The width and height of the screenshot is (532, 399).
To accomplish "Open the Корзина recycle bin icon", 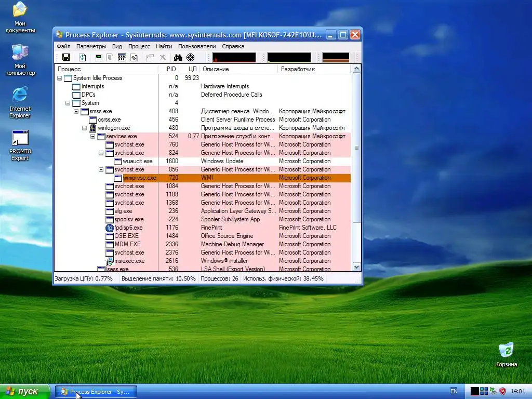I will coord(506,354).
